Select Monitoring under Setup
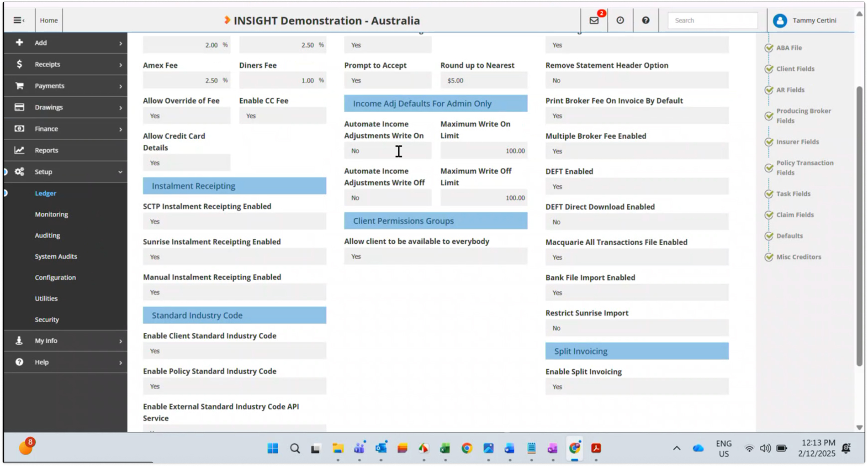The width and height of the screenshot is (868, 467). coord(52,214)
